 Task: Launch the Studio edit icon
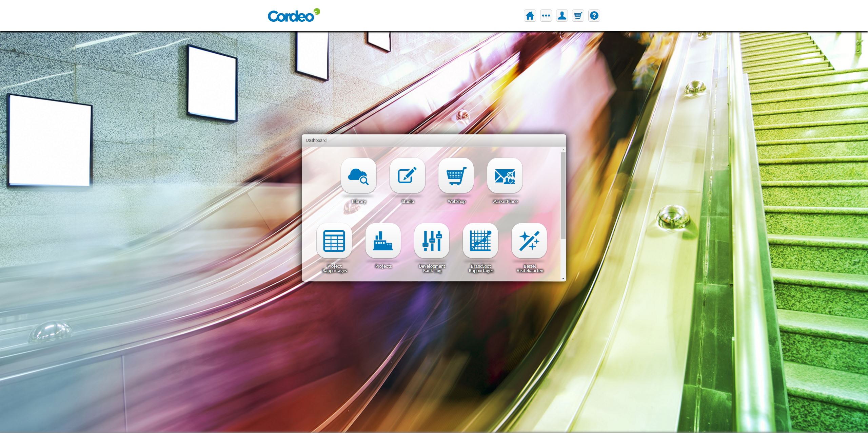click(407, 175)
